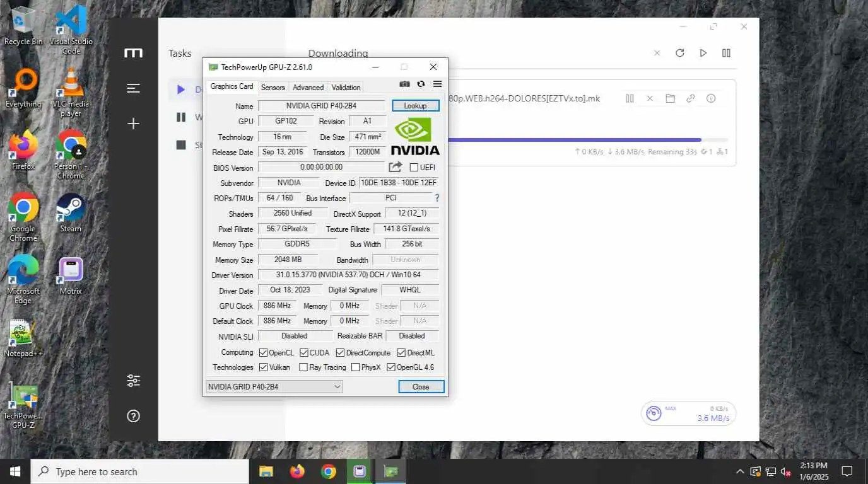868x484 pixels.
Task: Click the GPU-Z Close button
Action: pyautogui.click(x=421, y=386)
